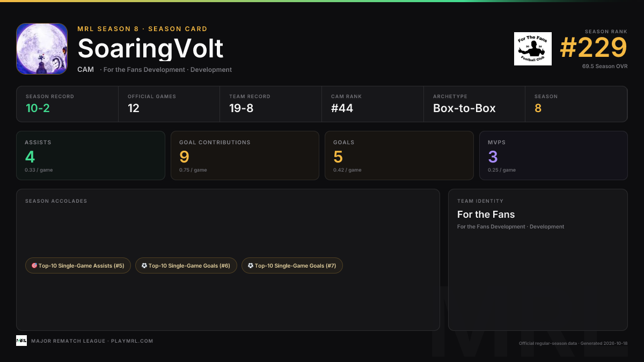Open the Goals stat card
Screen dimensions: 644x362
coord(399,156)
